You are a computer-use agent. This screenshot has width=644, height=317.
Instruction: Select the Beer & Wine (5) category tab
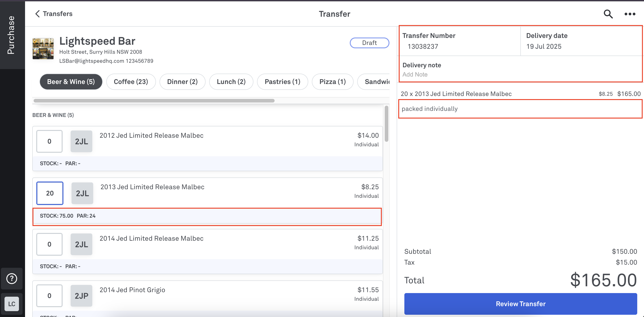[71, 82]
